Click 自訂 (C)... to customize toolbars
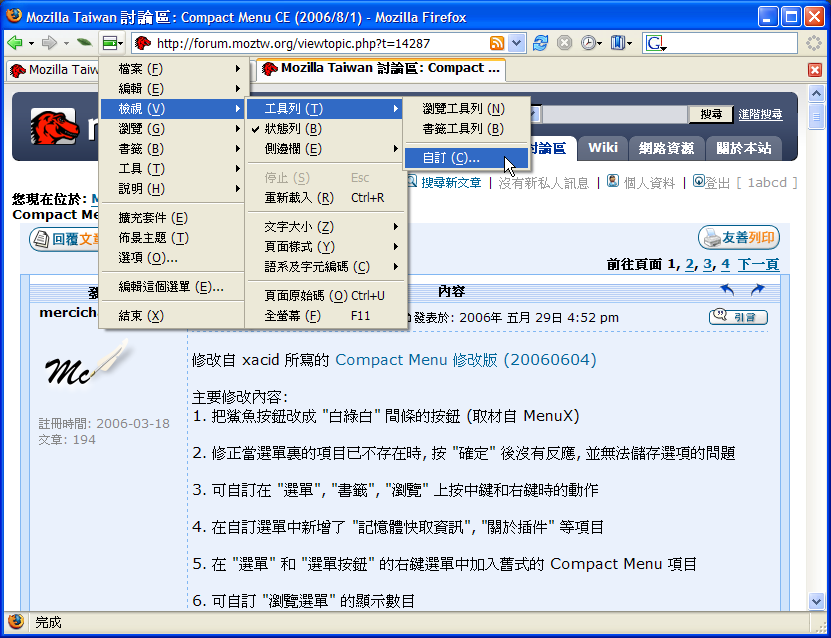Image resolution: width=831 pixels, height=638 pixels. [466, 158]
